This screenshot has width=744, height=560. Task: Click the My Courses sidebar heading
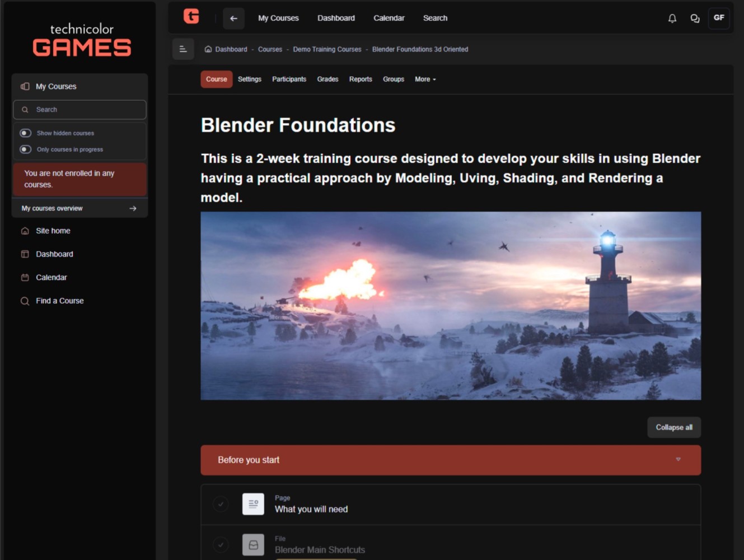(56, 86)
